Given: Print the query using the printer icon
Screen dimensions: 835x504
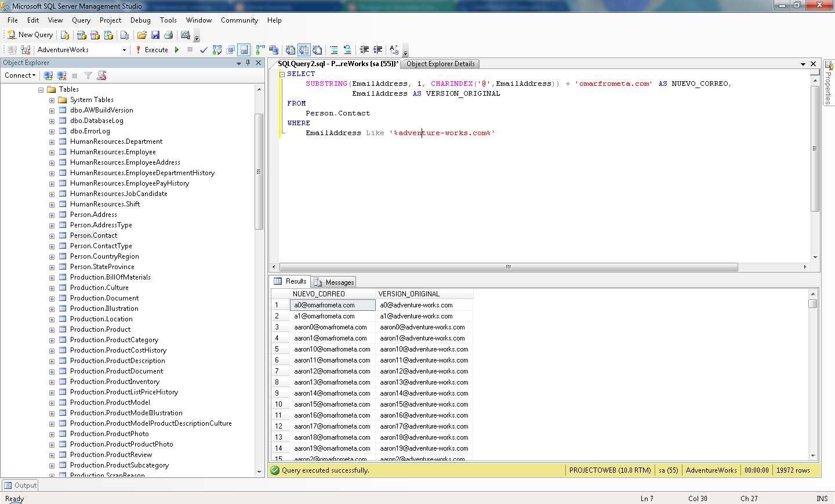Looking at the screenshot, I should [x=169, y=35].
